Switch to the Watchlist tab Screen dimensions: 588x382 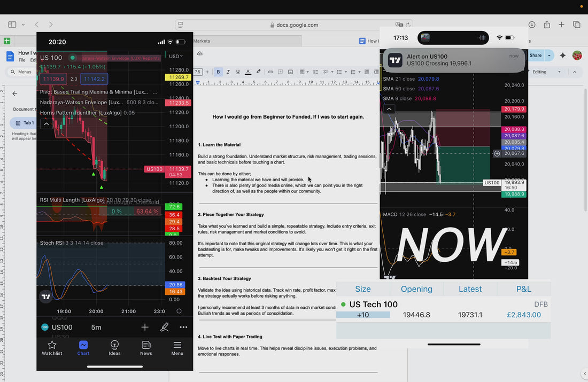coord(52,348)
